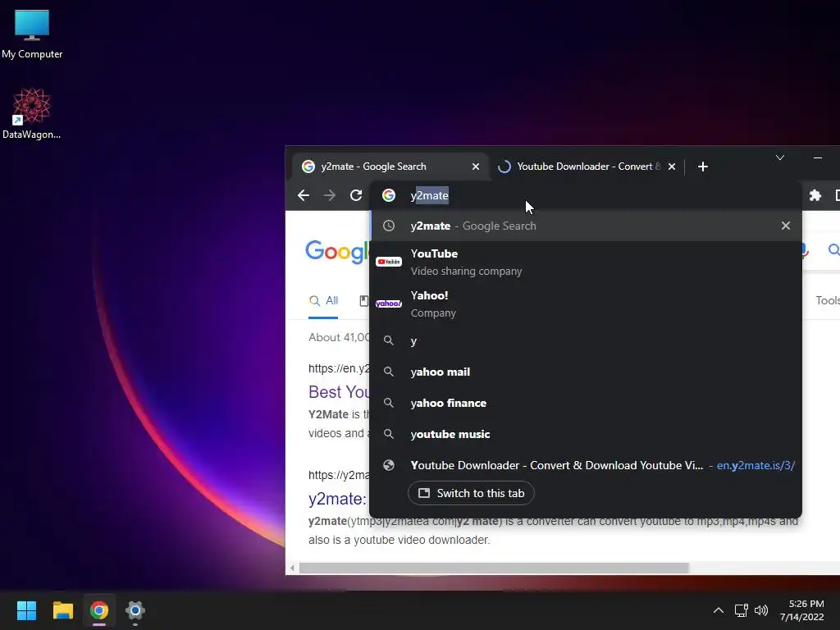The width and height of the screenshot is (840, 630).
Task: Click the forward navigation arrow
Action: click(x=330, y=195)
